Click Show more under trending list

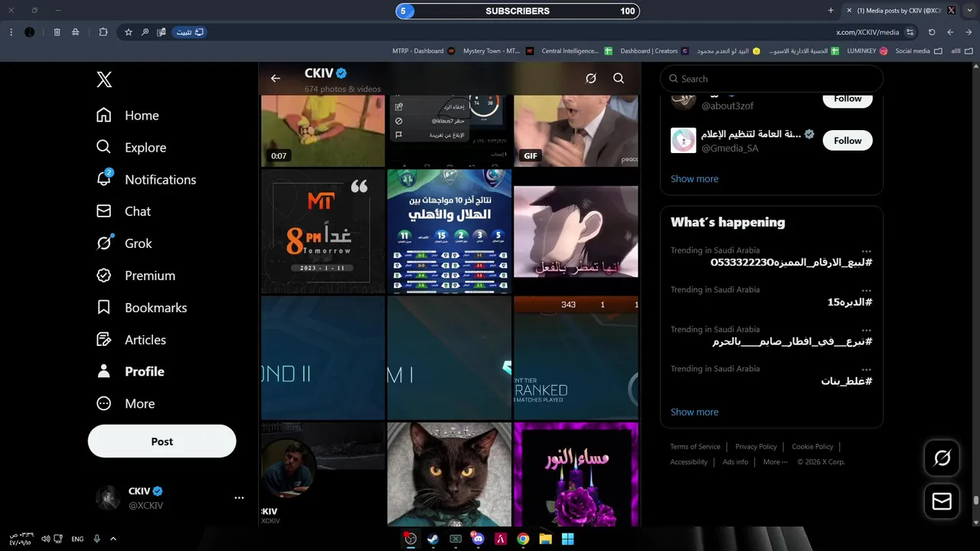pyautogui.click(x=694, y=412)
